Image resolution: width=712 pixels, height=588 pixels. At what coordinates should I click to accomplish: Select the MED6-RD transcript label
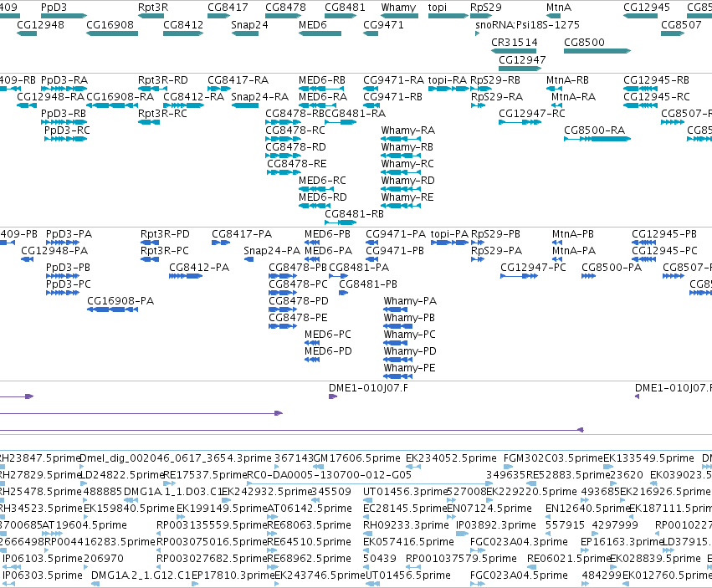click(x=322, y=197)
